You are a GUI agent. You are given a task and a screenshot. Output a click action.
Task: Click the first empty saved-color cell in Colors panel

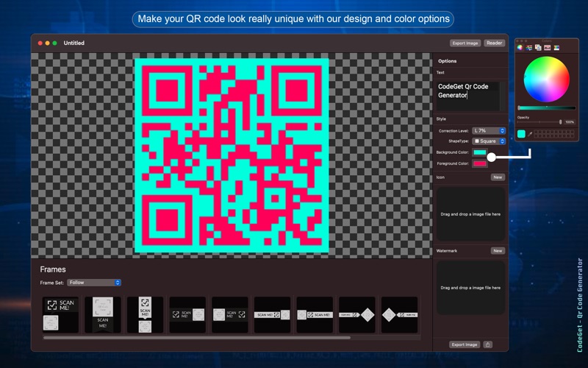(x=537, y=132)
